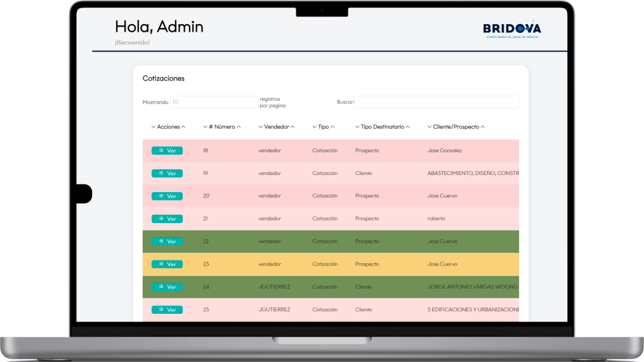
Task: Sort Cliente/Prospecto descending arrow
Action: pos(429,127)
